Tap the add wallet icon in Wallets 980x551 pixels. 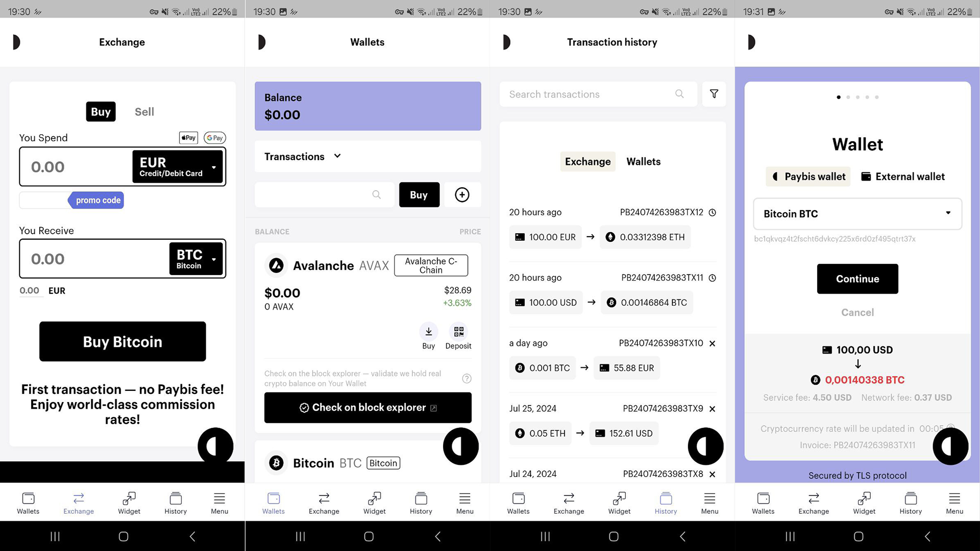click(x=462, y=194)
